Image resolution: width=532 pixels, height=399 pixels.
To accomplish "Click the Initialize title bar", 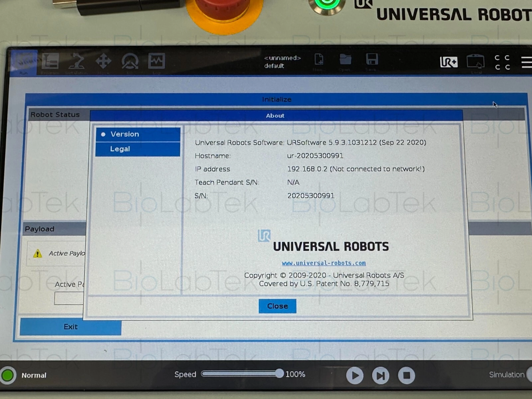I will (276, 99).
